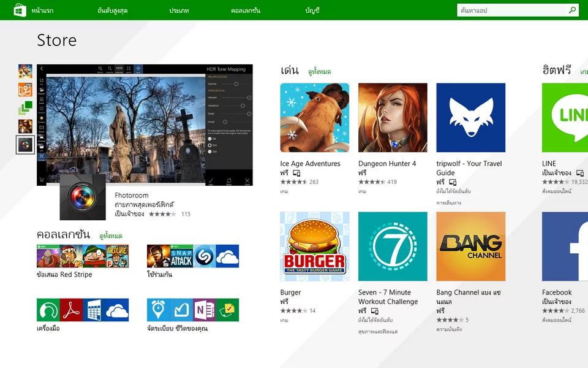
Task: Click OneDrive cloud icon in เครื่องมือ collection
Action: (x=118, y=310)
